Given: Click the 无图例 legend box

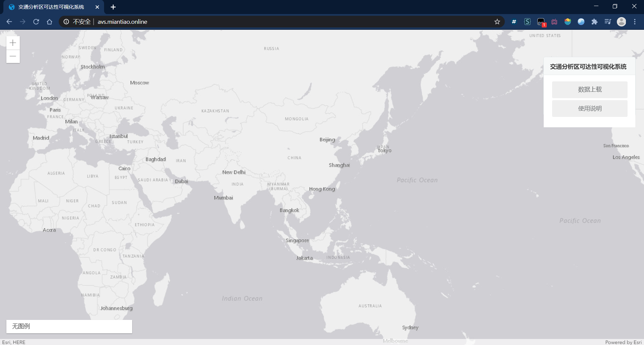Looking at the screenshot, I should [69, 326].
